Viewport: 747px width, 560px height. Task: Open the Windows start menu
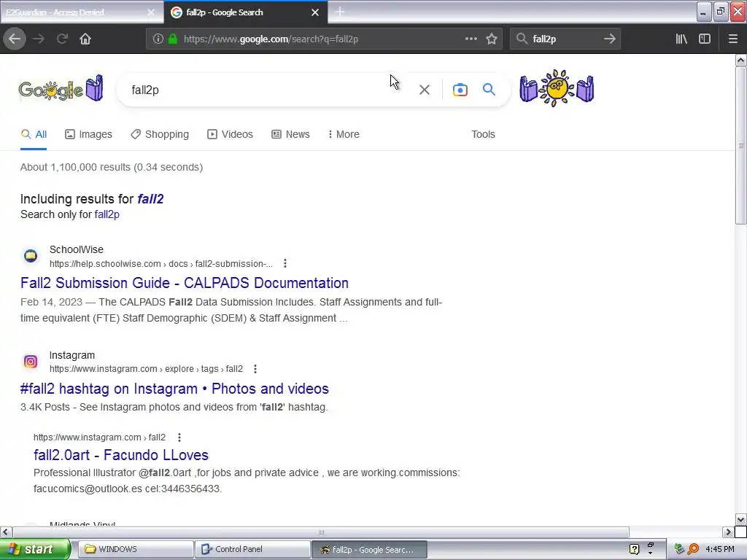[x=35, y=549]
